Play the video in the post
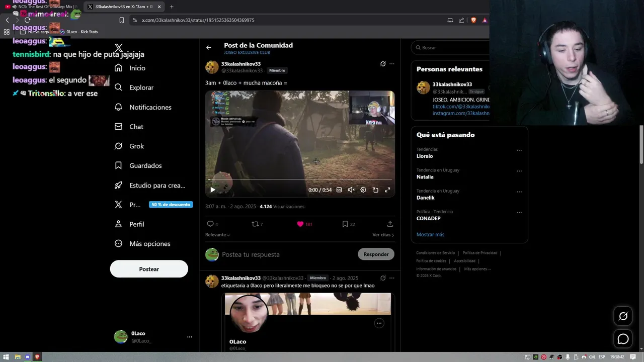 click(x=213, y=190)
